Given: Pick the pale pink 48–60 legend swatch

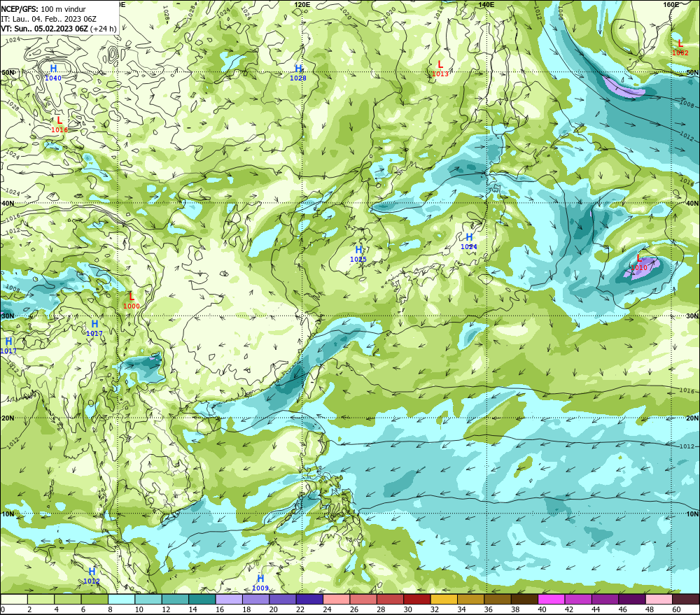Looking at the screenshot, I should (x=659, y=599).
